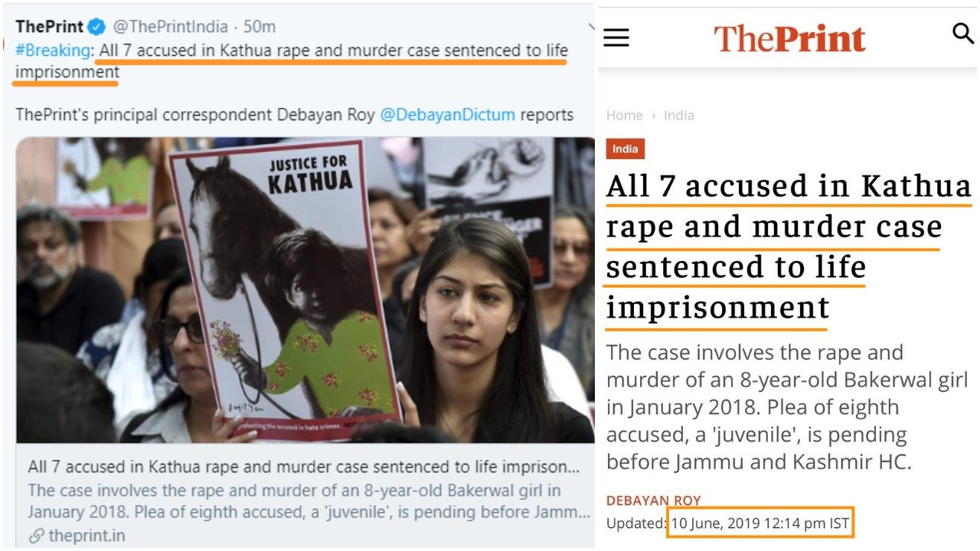The image size is (980, 551).
Task: Click the article headline text
Action: click(x=788, y=247)
